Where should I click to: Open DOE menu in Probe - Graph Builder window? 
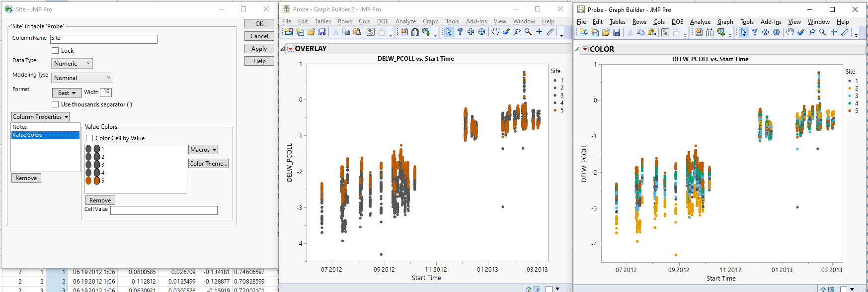(x=677, y=22)
